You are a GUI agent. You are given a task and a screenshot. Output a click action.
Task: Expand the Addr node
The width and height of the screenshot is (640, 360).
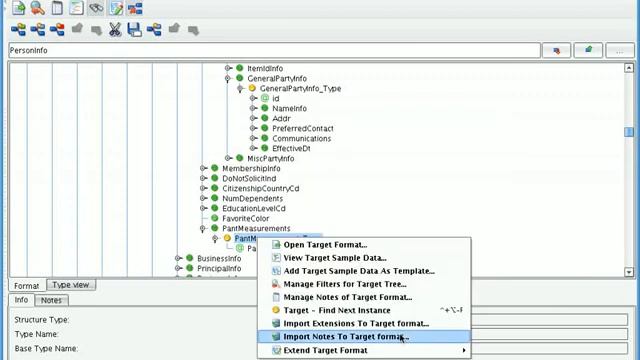point(253,118)
